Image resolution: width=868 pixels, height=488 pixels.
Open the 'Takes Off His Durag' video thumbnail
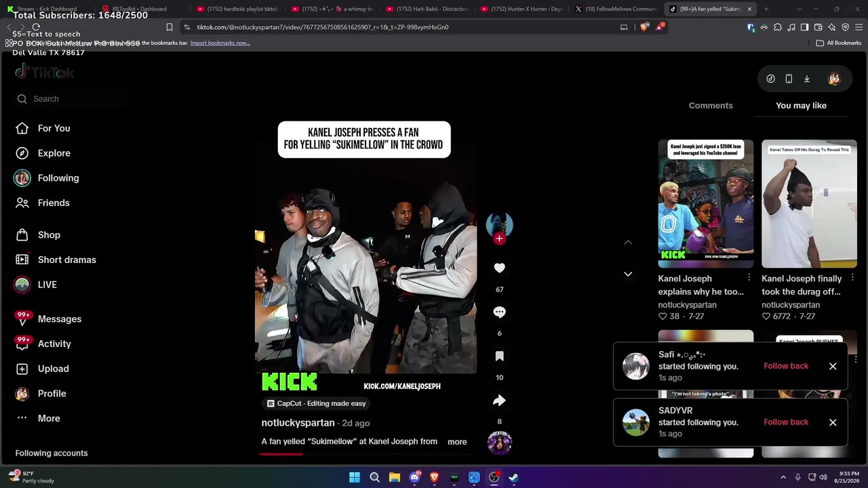[x=809, y=203]
